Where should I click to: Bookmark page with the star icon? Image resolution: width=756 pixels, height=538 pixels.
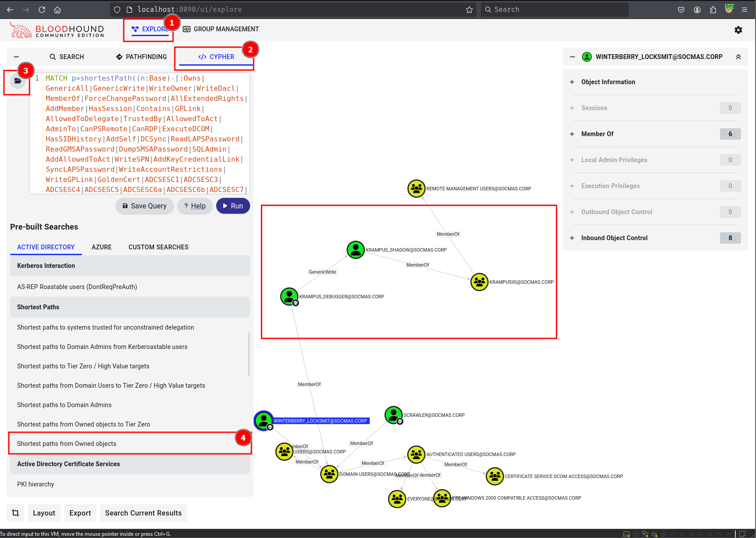pos(469,10)
